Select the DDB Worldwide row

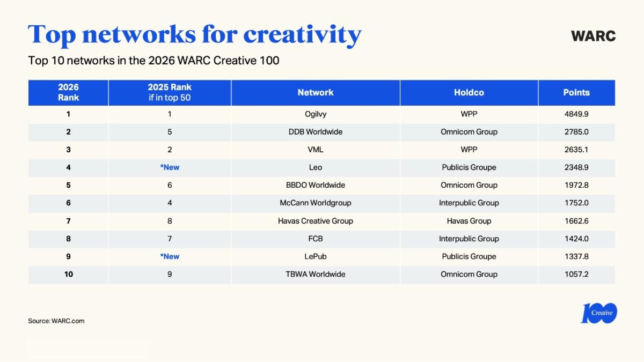[315, 131]
